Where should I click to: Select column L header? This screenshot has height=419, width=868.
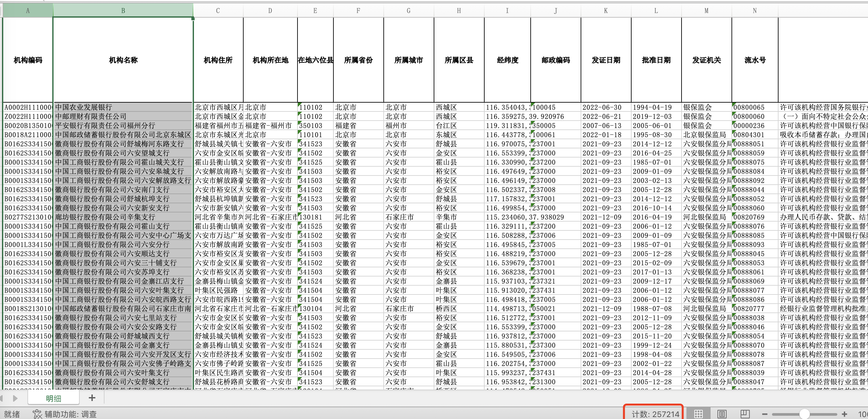pos(656,10)
